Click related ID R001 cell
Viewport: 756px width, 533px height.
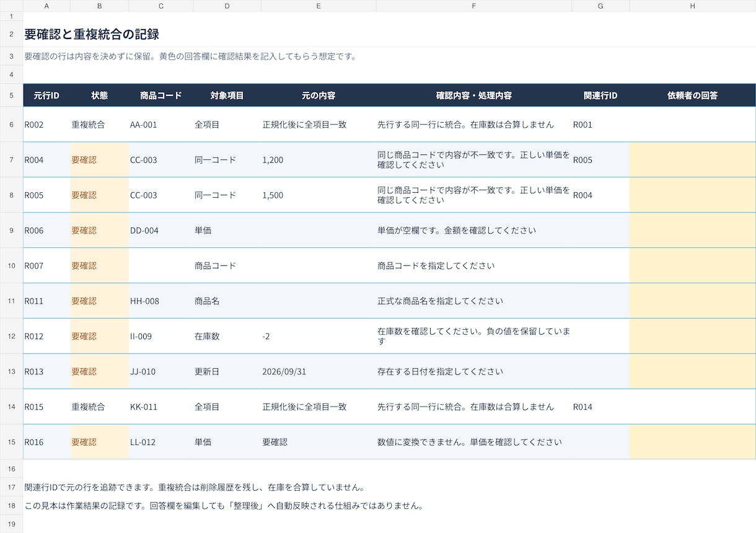pos(600,125)
